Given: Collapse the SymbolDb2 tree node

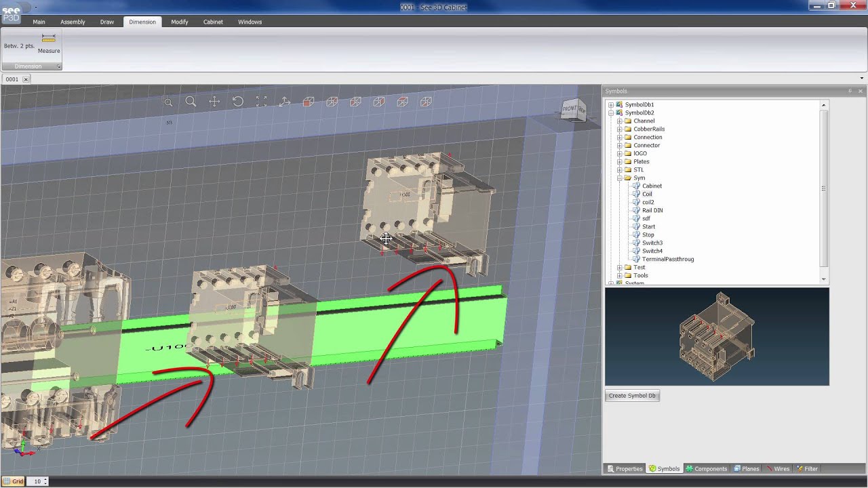Looking at the screenshot, I should [x=611, y=113].
